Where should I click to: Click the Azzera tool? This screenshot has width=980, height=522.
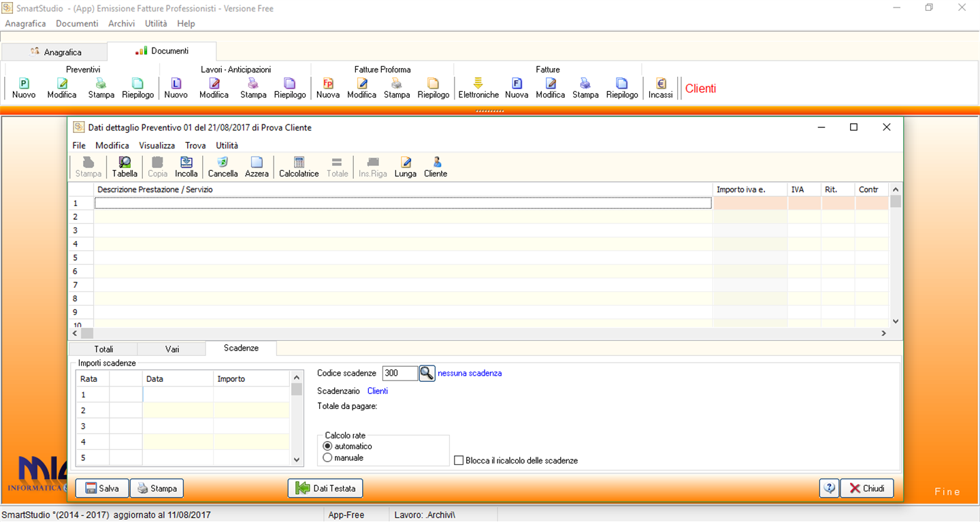click(257, 167)
